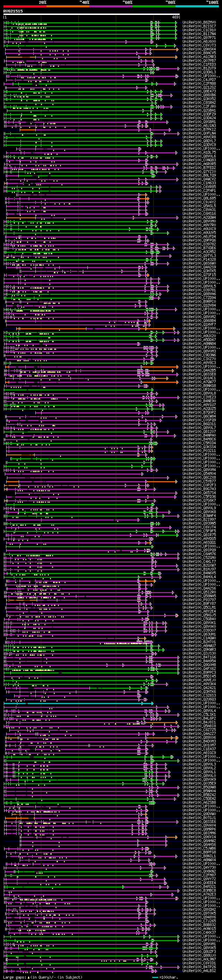Choose UniRef100_C3YE23 hit
The height and width of the screenshot is (980, 222).
pyautogui.click(x=199, y=397)
